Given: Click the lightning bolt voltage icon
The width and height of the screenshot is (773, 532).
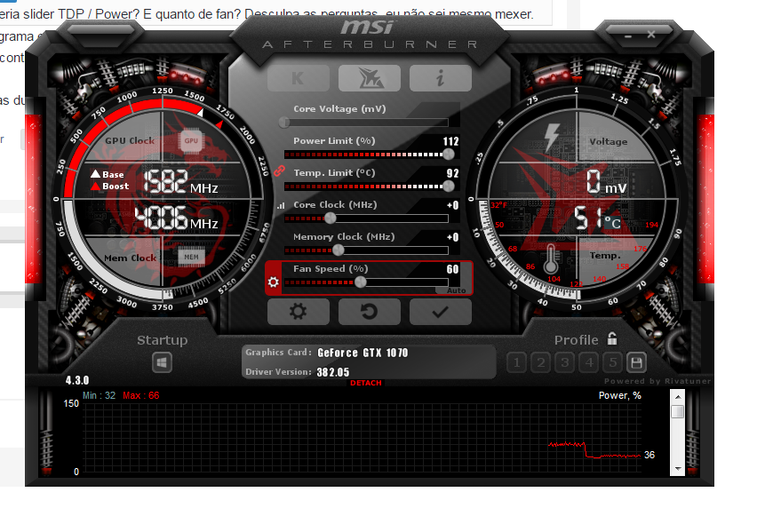Looking at the screenshot, I should (x=552, y=138).
